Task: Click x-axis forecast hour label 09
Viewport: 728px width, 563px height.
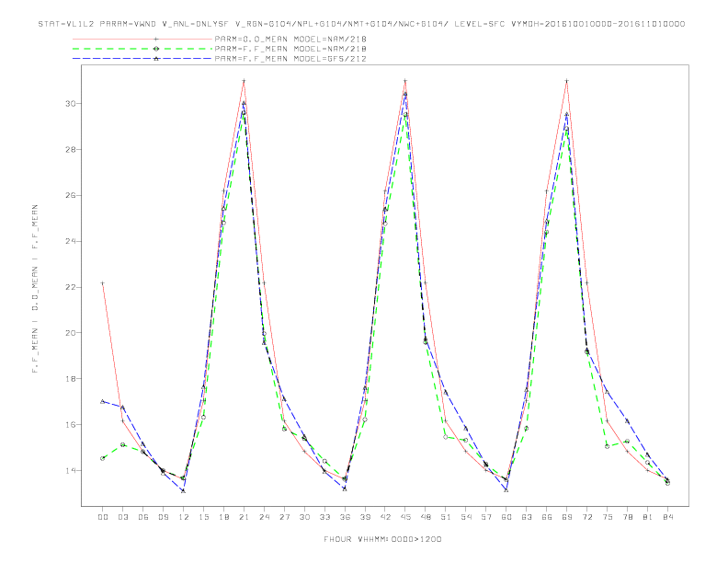Action: [163, 517]
